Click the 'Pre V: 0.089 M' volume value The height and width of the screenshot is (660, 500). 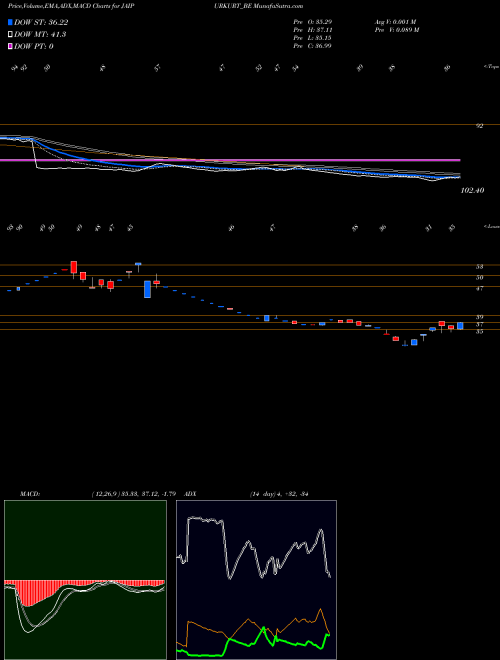point(398,30)
